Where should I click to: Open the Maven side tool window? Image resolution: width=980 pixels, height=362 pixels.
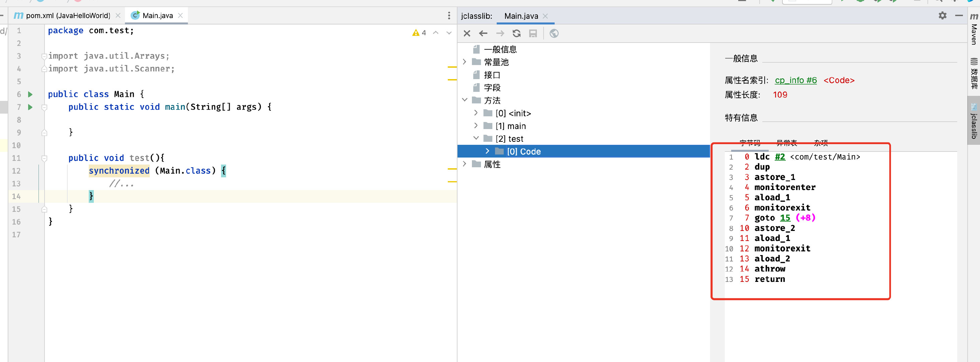tap(974, 31)
